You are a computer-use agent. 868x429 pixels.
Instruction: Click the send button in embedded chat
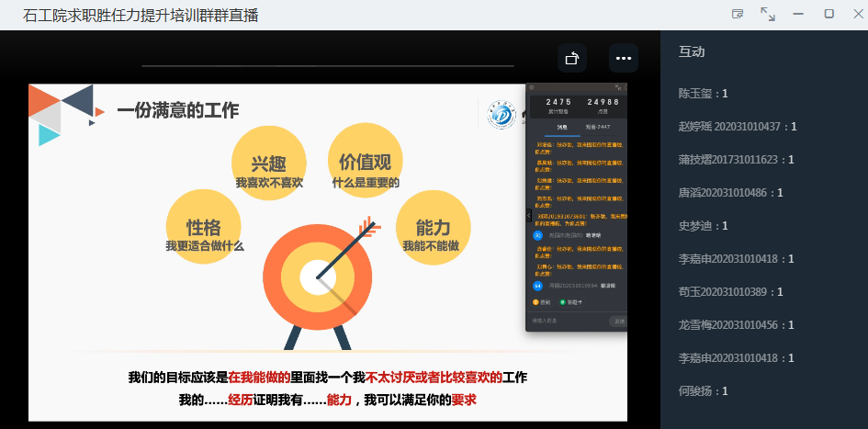click(x=619, y=322)
